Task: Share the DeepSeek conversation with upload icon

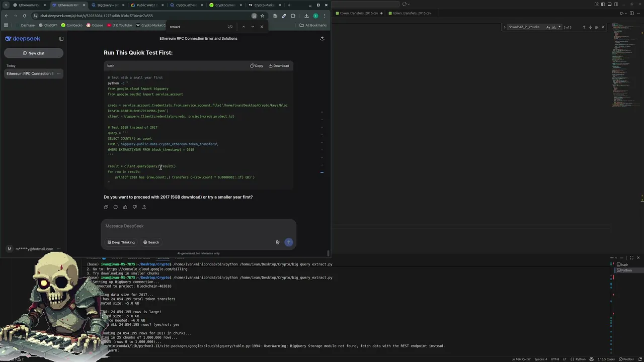Action: pos(322,38)
